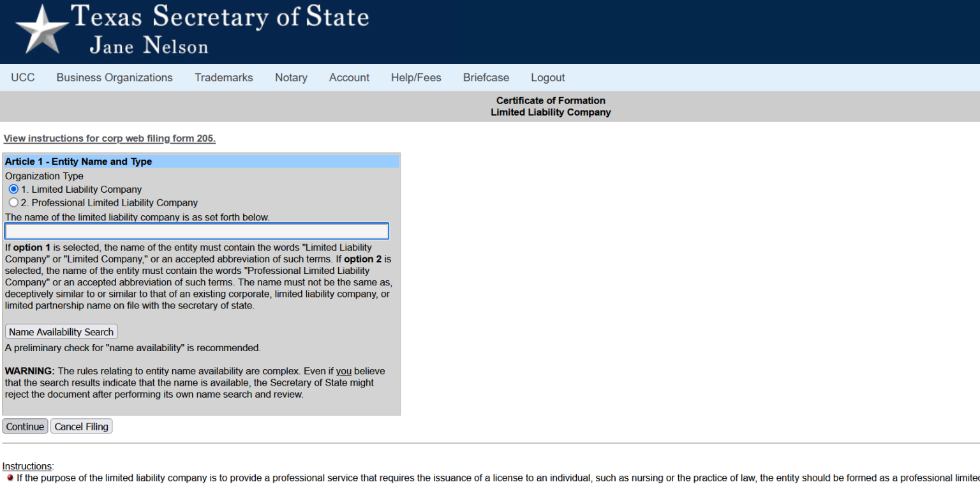Screen dimensions: 980x491
Task: Click the Article 1 Entity Name header bar
Action: click(x=78, y=162)
